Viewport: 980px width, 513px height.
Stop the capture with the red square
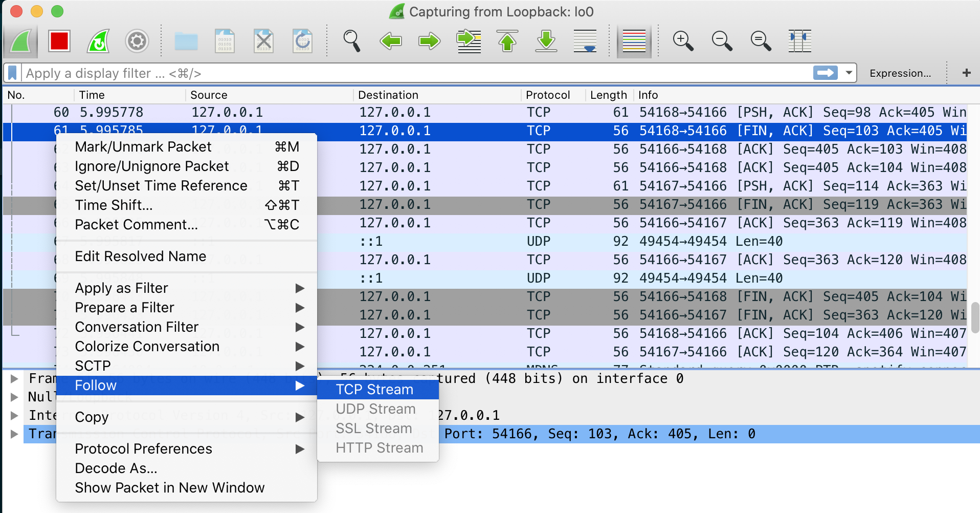pos(59,41)
